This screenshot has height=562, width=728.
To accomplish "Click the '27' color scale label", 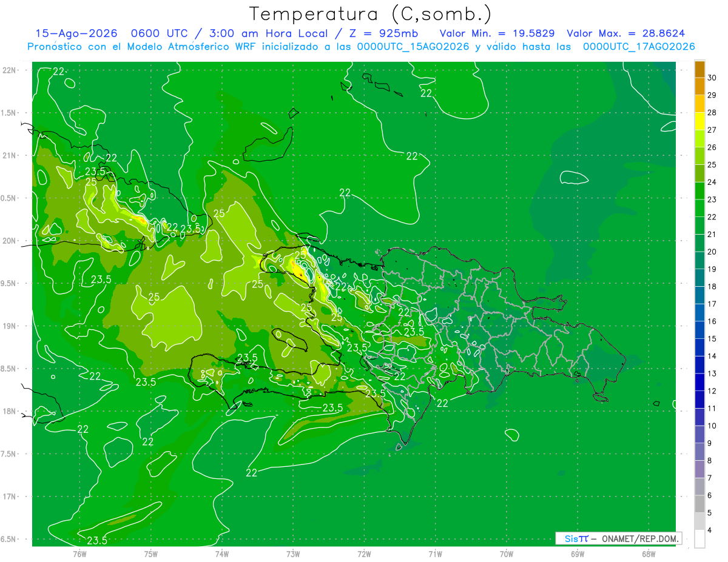I will (x=712, y=130).
